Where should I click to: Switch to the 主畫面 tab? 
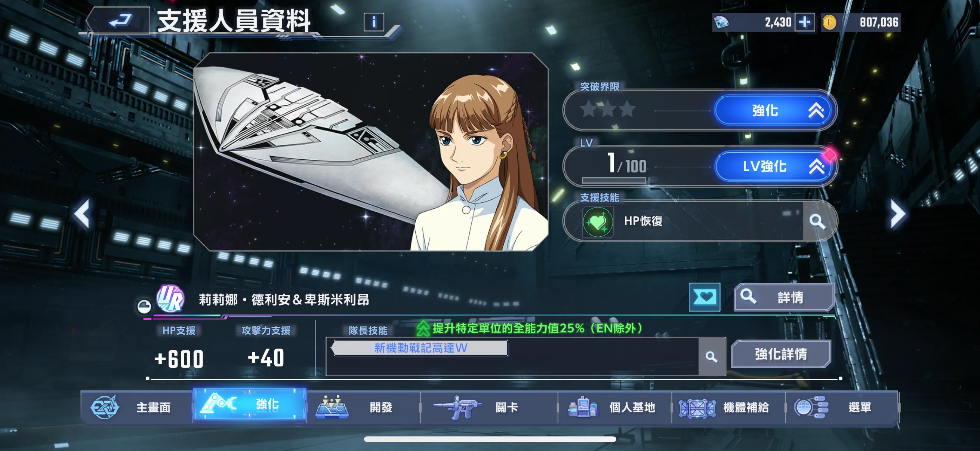pos(138,407)
